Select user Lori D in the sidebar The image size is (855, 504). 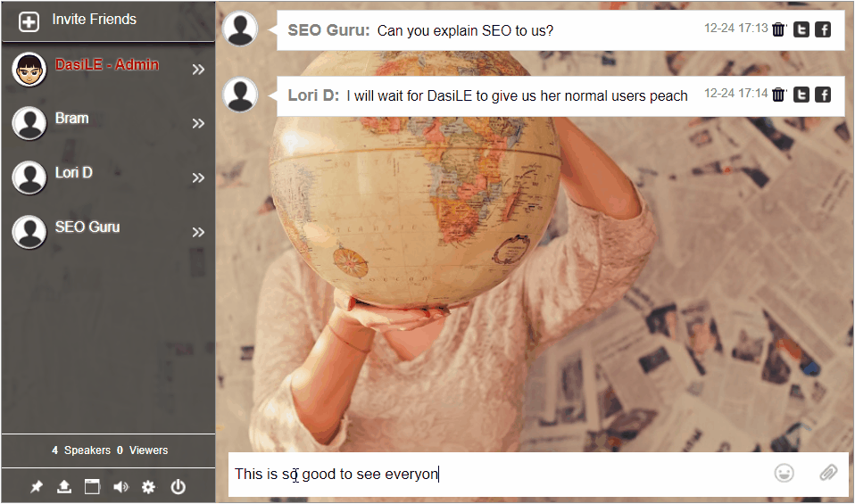click(x=73, y=173)
